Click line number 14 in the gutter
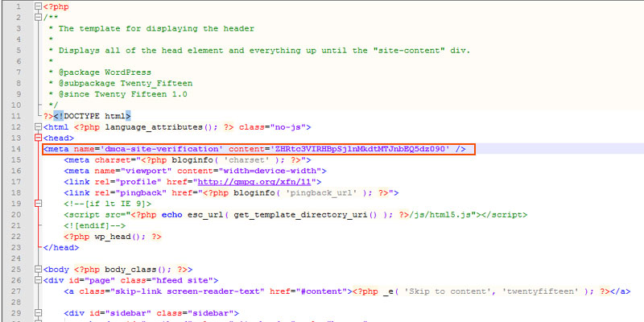Viewport: 644px width, 322px height. click(x=15, y=149)
